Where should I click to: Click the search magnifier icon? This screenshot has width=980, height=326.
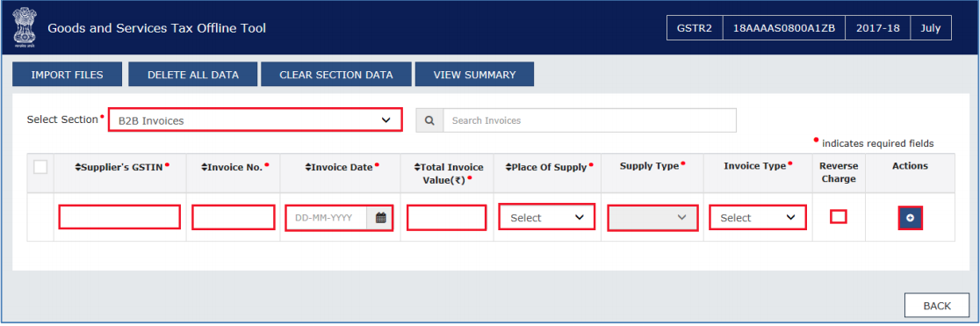[429, 120]
